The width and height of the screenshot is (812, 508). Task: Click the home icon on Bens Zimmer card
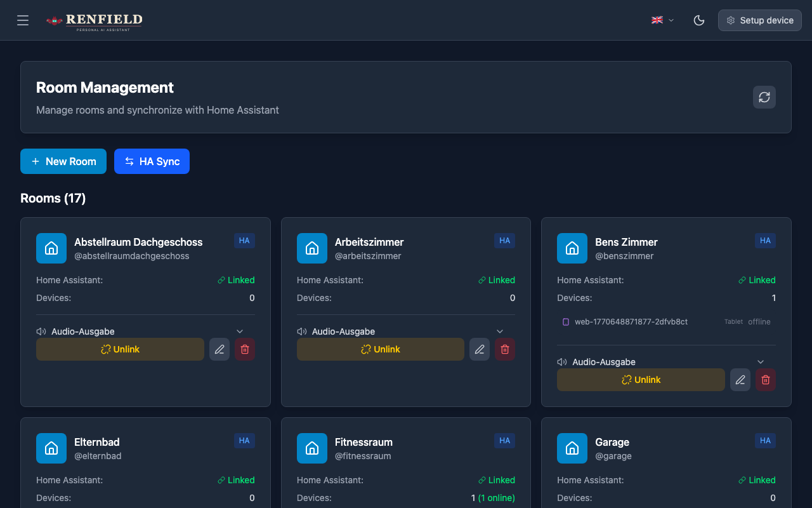[572, 248]
